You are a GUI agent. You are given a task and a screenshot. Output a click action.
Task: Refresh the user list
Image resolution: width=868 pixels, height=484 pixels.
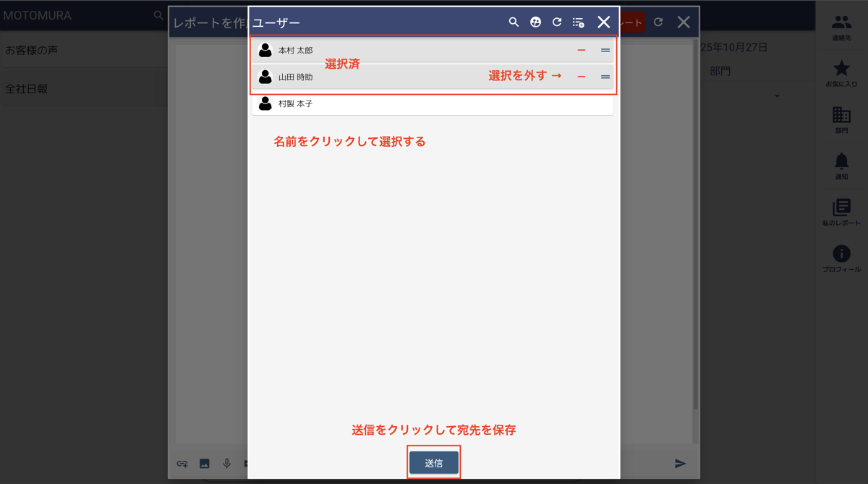(557, 22)
